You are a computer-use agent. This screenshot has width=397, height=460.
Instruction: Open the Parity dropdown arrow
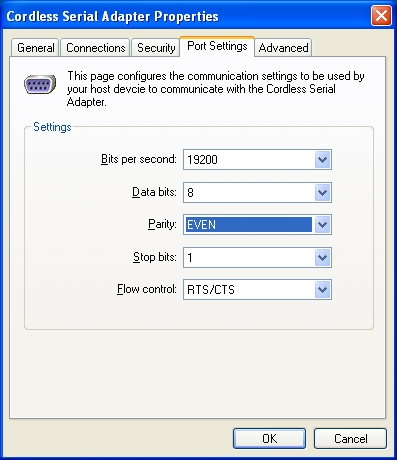click(322, 225)
